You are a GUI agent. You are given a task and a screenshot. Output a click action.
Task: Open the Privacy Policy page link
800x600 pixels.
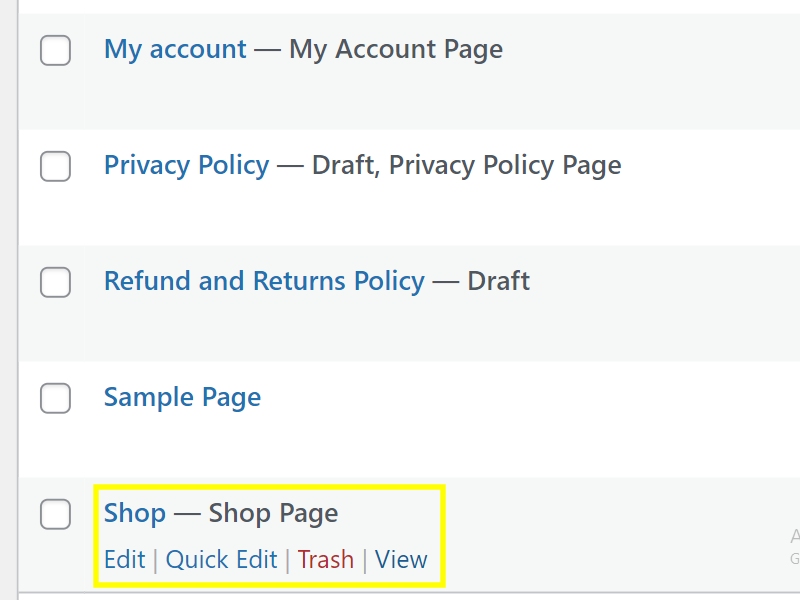click(x=186, y=165)
